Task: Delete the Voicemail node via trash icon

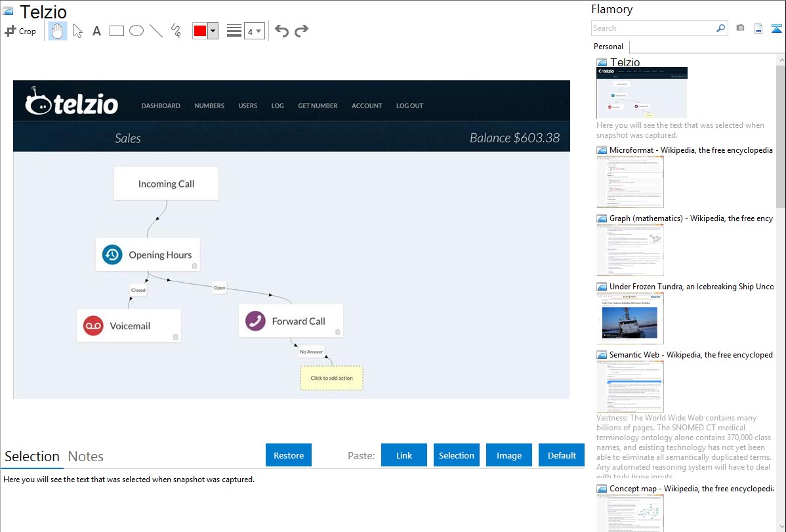Action: (x=175, y=337)
